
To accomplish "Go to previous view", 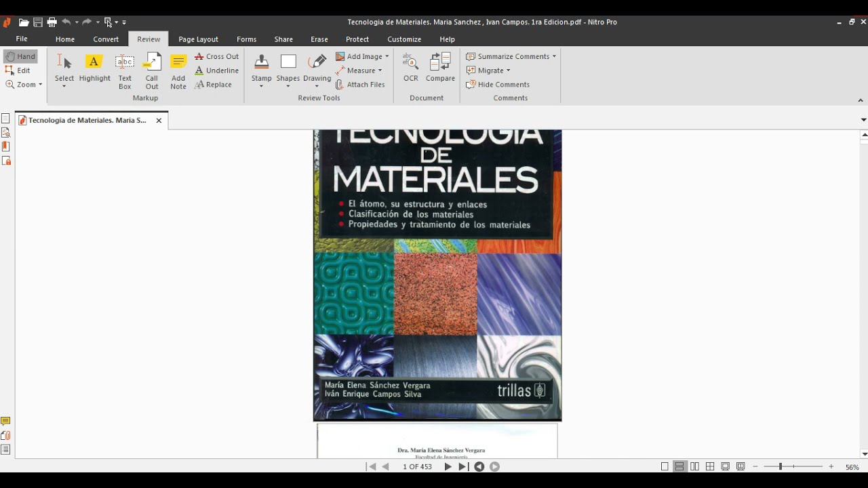I will pyautogui.click(x=479, y=466).
